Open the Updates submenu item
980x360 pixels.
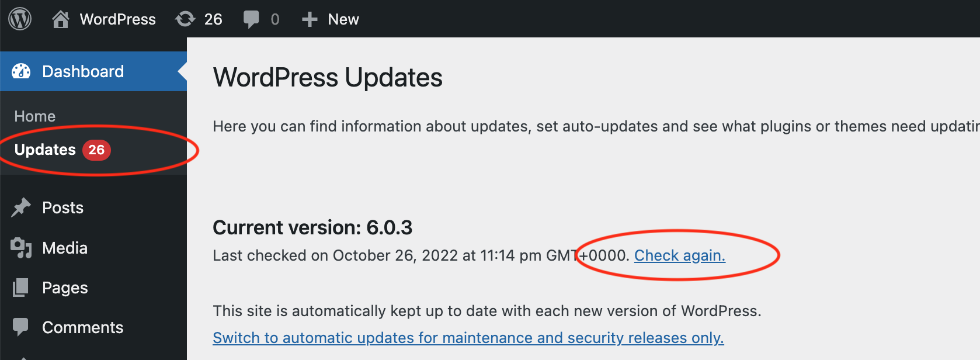(x=45, y=150)
